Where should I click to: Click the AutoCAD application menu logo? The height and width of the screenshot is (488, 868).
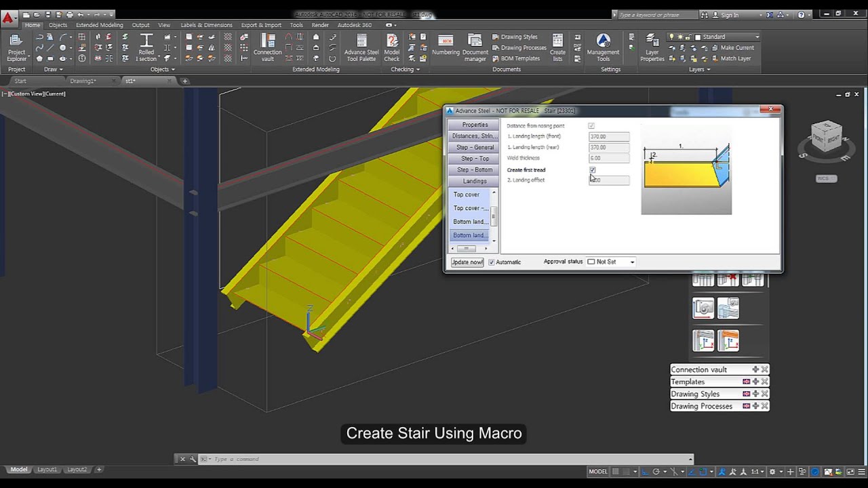coord(8,18)
